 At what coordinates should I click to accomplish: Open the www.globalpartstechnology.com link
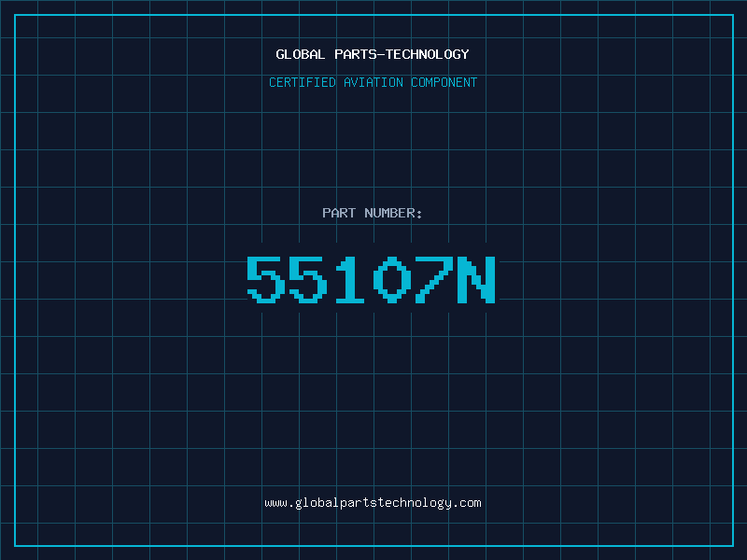point(373,503)
